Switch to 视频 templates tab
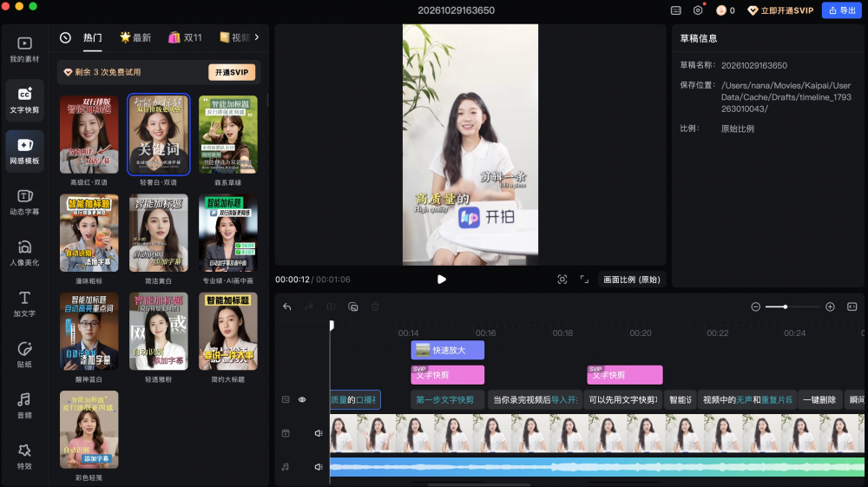Image resolution: width=868 pixels, height=487 pixels. (234, 37)
